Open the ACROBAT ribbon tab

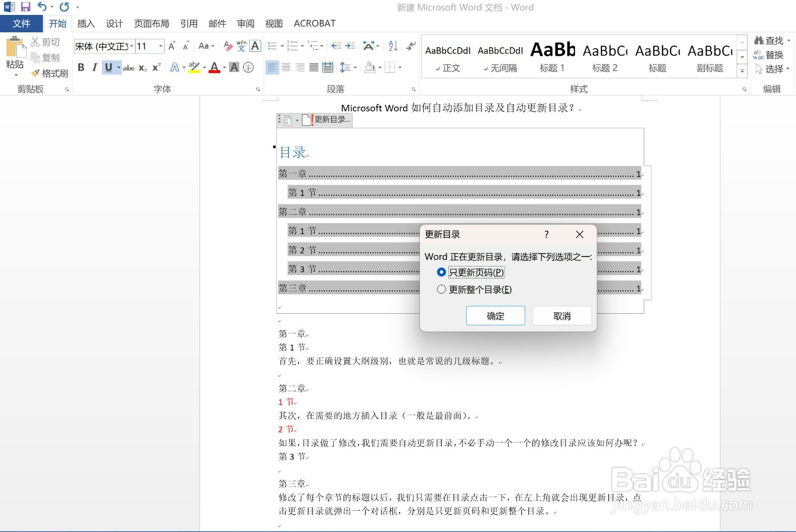[x=314, y=23]
